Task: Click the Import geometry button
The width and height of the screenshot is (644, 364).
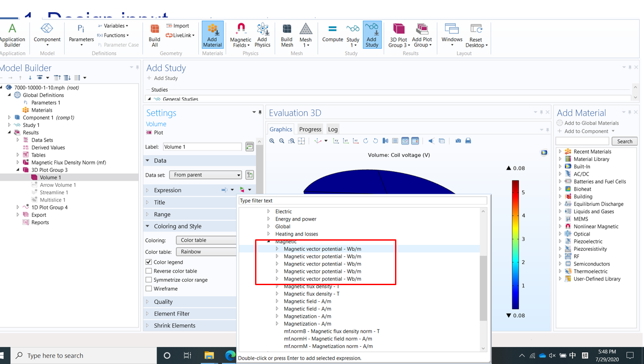Action: click(177, 26)
